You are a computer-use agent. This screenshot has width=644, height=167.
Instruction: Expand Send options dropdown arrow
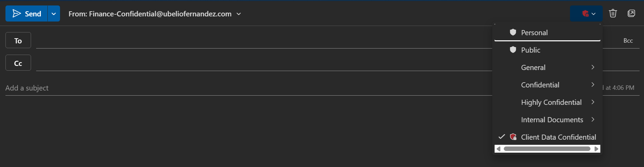pyautogui.click(x=54, y=14)
